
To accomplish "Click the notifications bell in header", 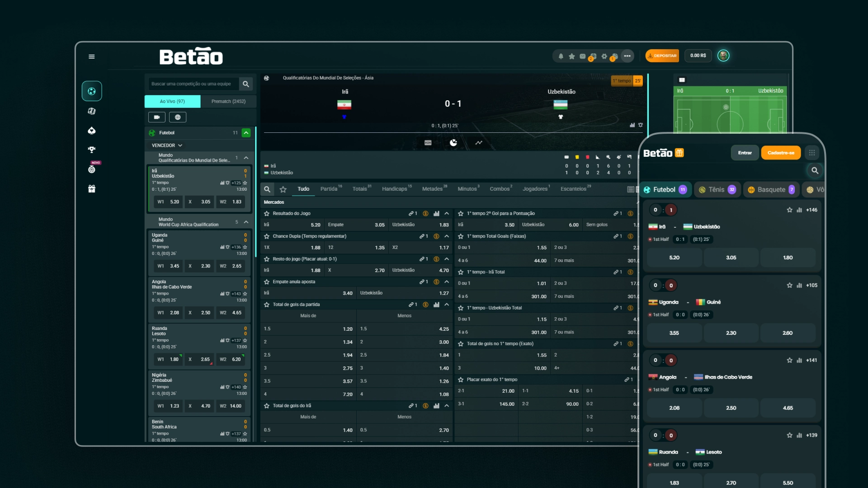I will pyautogui.click(x=561, y=56).
